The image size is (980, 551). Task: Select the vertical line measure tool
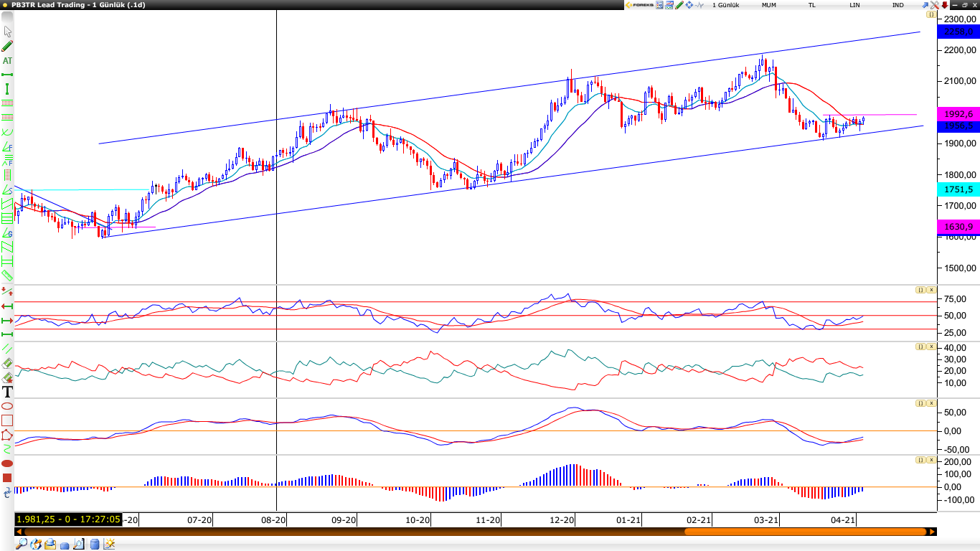coord(8,89)
